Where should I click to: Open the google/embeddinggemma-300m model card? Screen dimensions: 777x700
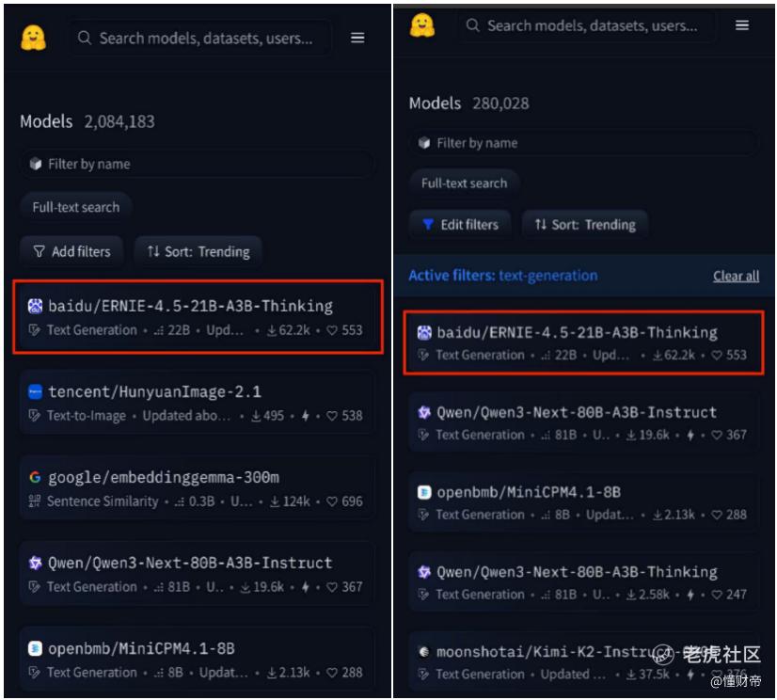(198, 487)
